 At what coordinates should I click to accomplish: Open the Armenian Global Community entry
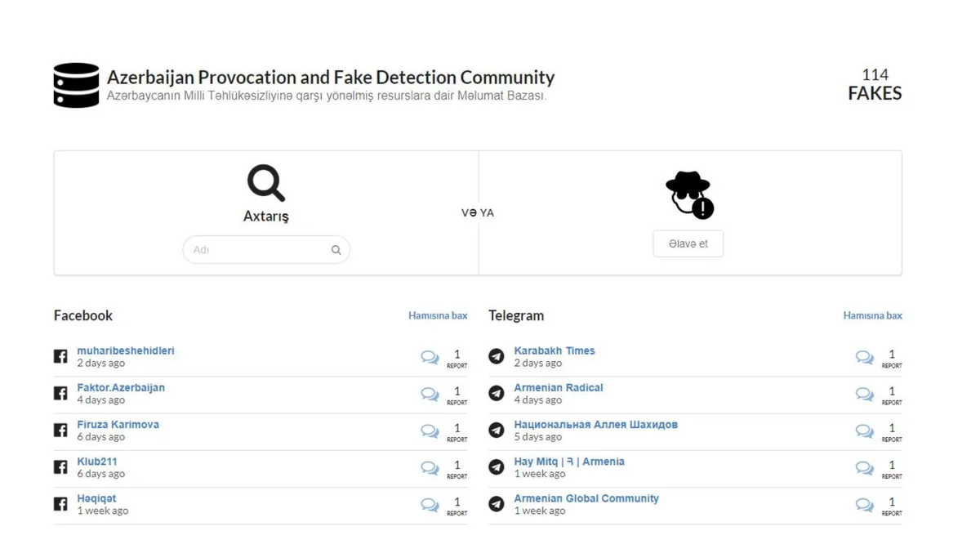pos(586,498)
